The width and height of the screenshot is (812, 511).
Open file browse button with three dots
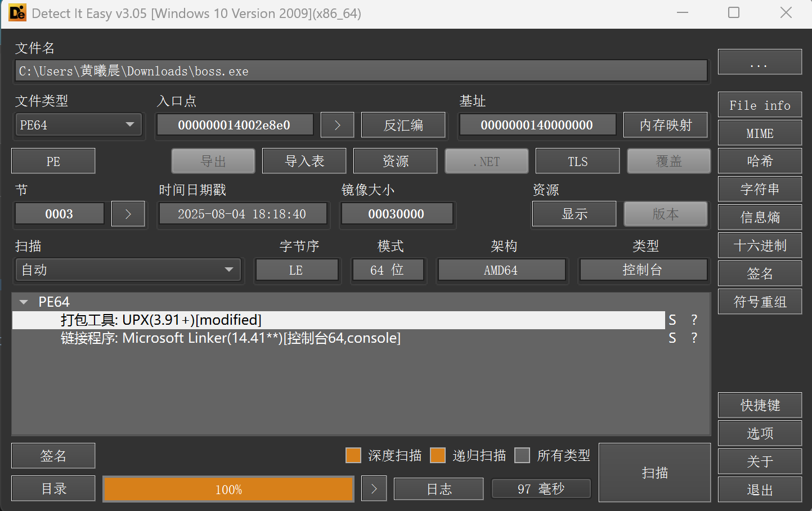[760, 61]
